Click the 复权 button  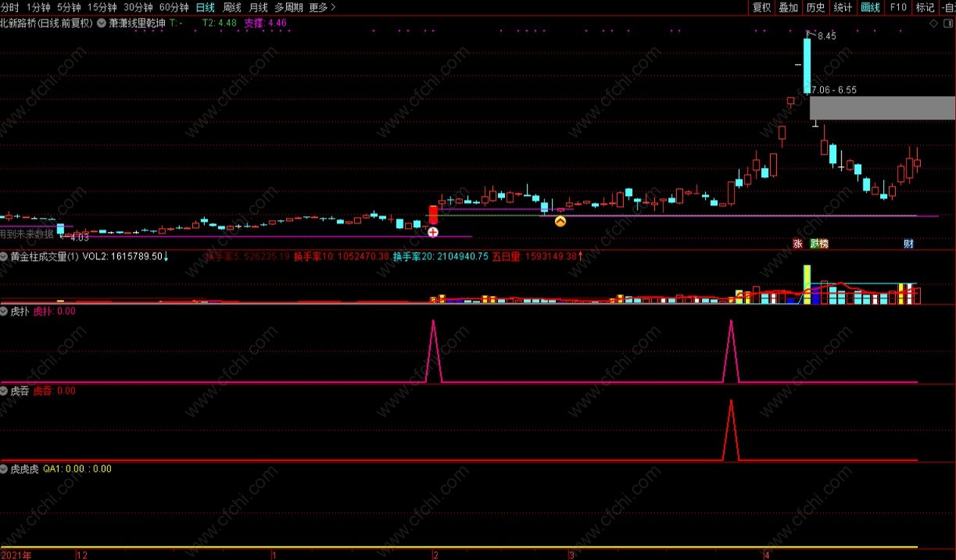(761, 7)
